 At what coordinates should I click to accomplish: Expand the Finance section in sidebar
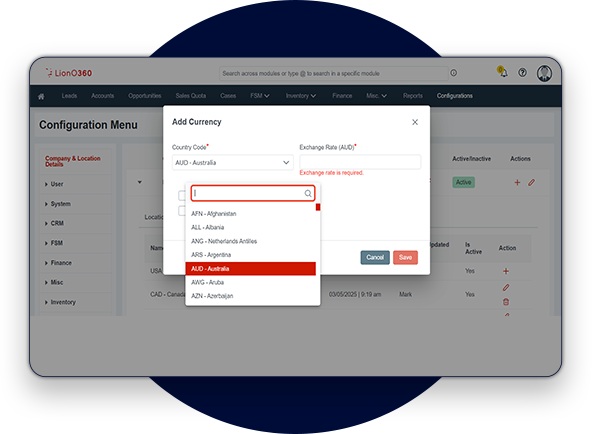click(x=58, y=263)
